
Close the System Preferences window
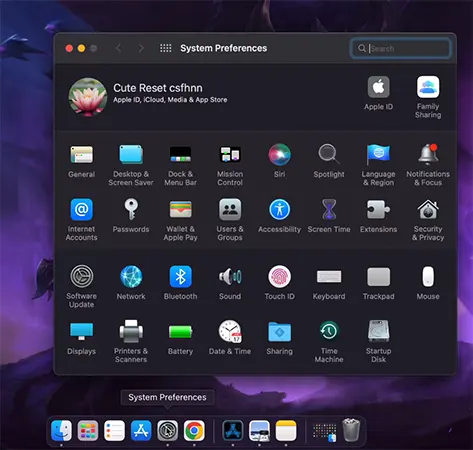pos(69,48)
